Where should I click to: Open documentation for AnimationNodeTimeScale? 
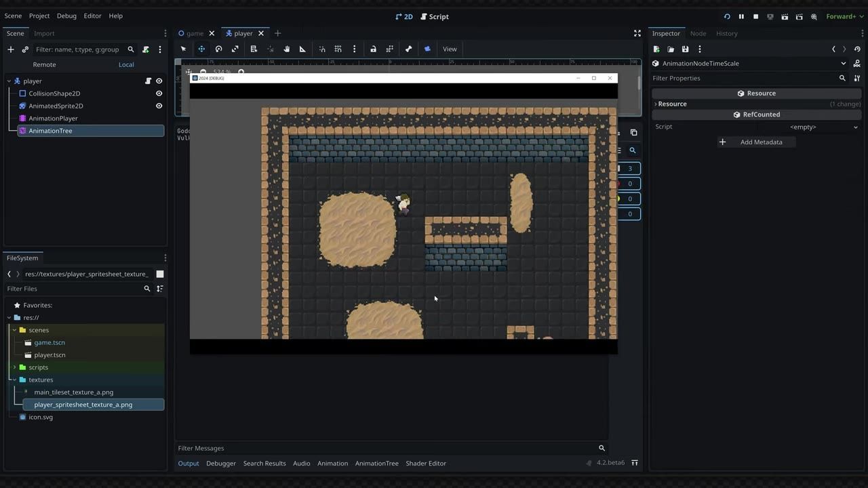click(x=857, y=64)
